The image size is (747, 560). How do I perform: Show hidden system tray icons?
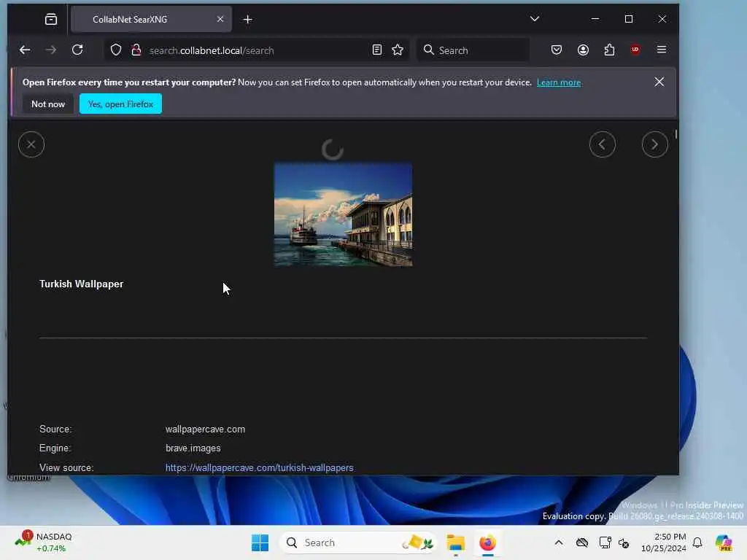[x=559, y=542]
